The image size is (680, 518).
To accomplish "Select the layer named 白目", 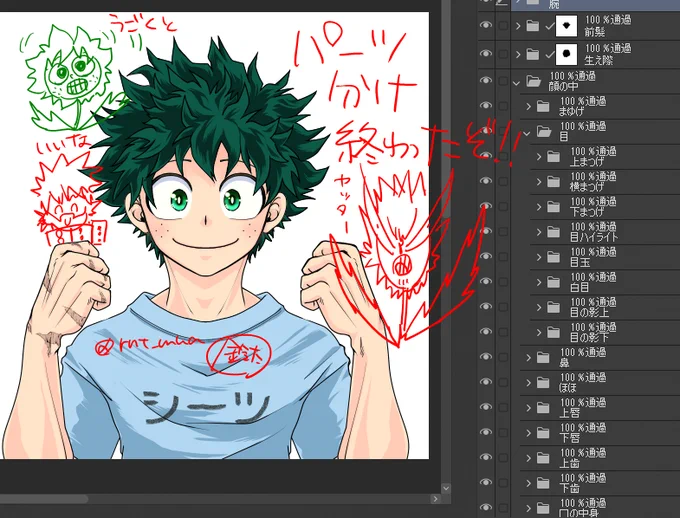I will tap(579, 288).
